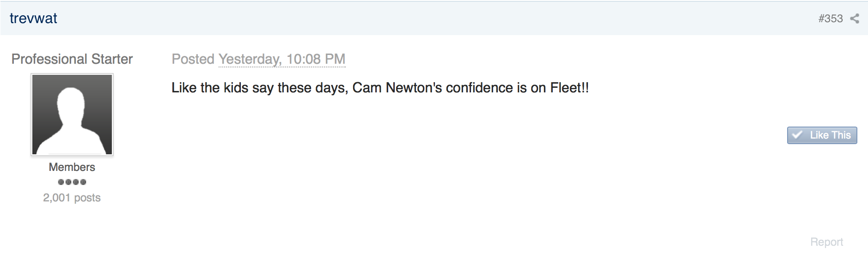Click the blank post header bar
Image resolution: width=868 pixels, height=267 pixels.
(x=434, y=18)
